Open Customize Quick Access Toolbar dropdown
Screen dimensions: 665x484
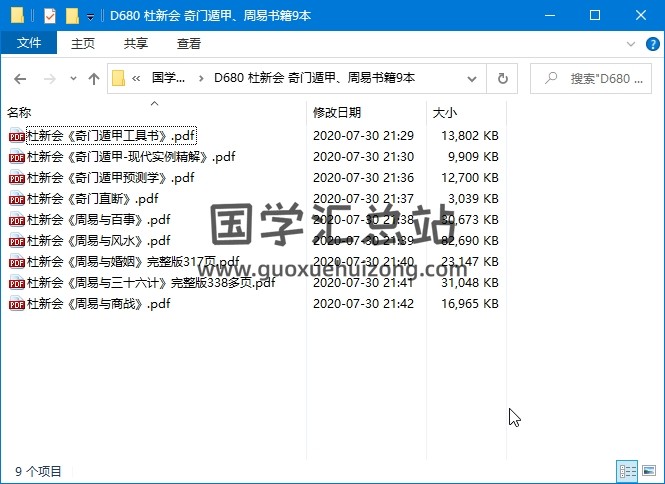click(x=91, y=17)
